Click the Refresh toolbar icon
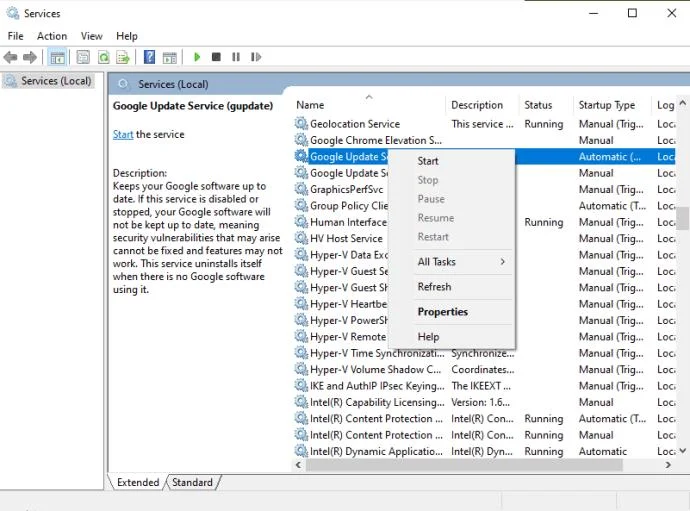 pos(103,57)
